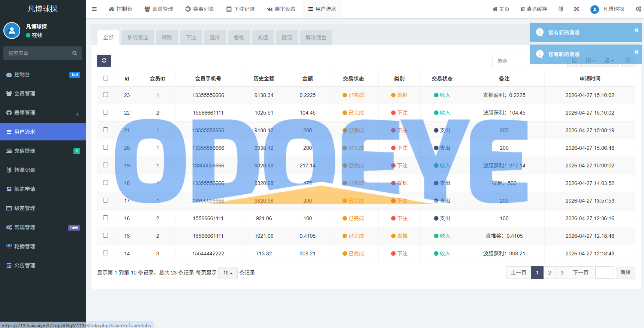Open 控制台 in the top navigation
644x328 pixels.
[x=120, y=9]
